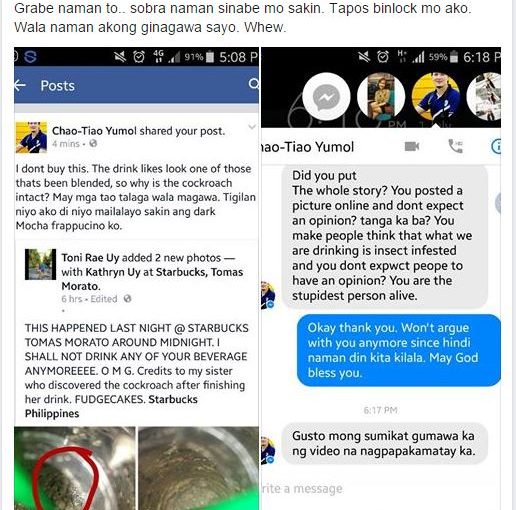Open the circled cockroach photo
Image resolution: width=516 pixels, height=510 pixels.
tap(75, 468)
